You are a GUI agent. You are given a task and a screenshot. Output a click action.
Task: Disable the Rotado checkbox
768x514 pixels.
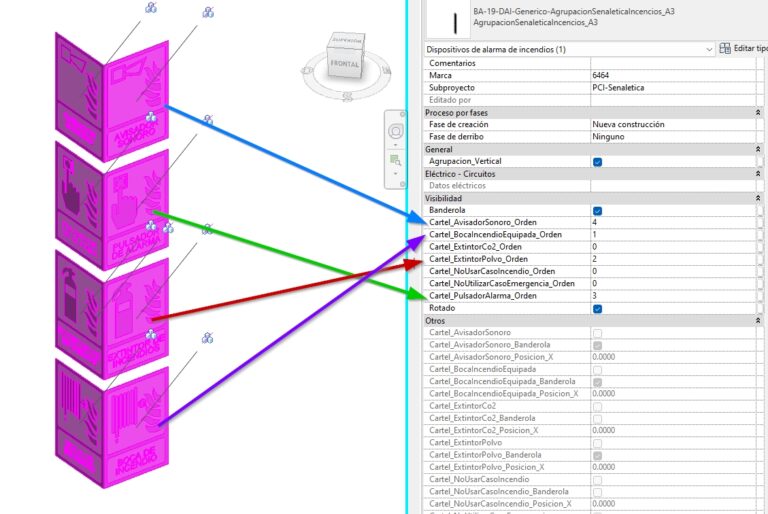[597, 308]
